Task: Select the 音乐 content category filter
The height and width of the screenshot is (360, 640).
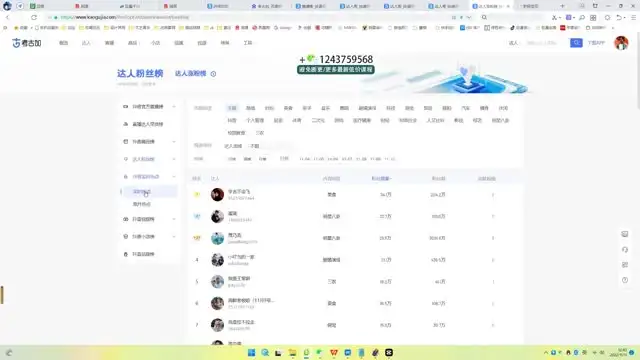Action: point(325,108)
